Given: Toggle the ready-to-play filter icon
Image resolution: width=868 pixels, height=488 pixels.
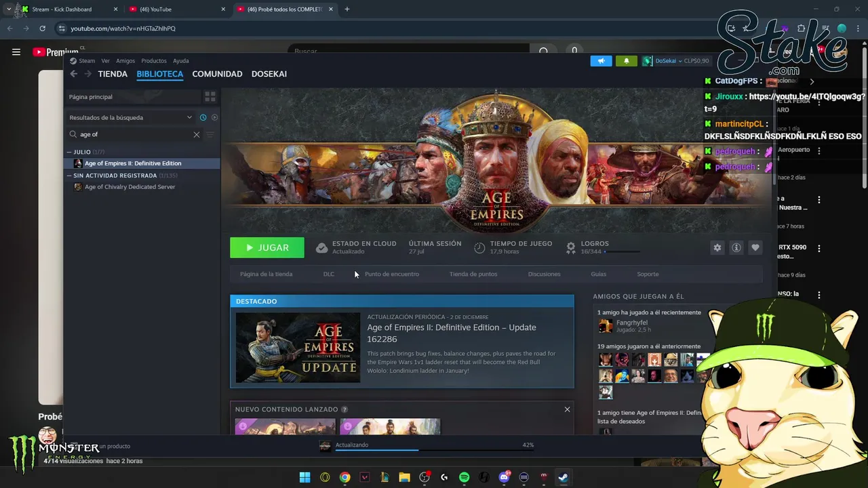Looking at the screenshot, I should pyautogui.click(x=214, y=117).
